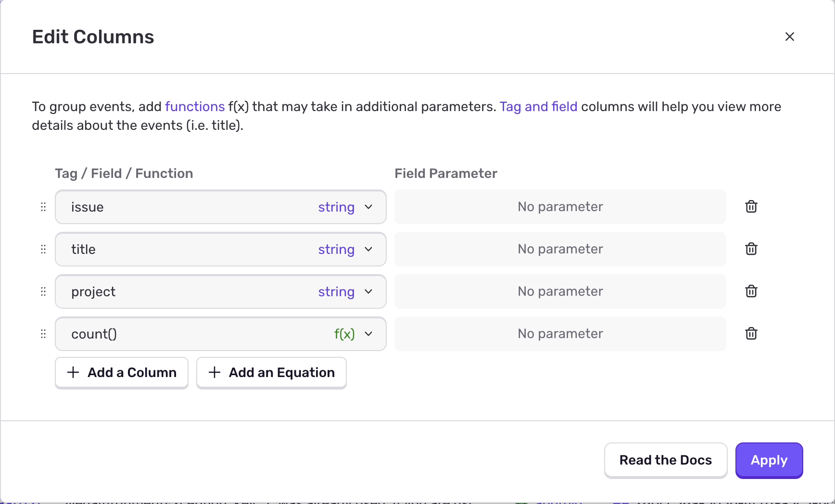The width and height of the screenshot is (835, 504).
Task: Open the title field dropdown
Action: (221, 249)
